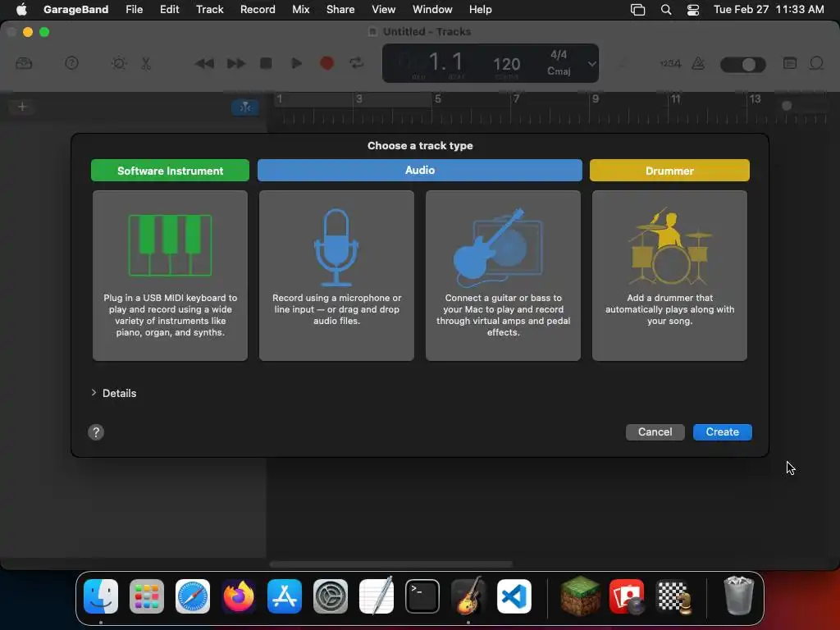Open the GarageBand application menu
The height and width of the screenshot is (630, 840).
click(75, 9)
